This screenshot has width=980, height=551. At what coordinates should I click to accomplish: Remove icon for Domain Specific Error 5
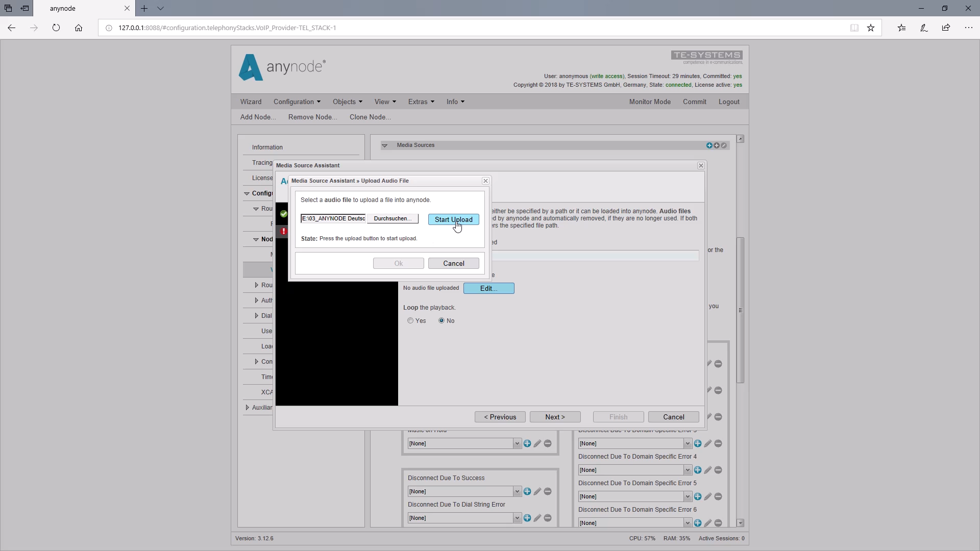pos(718,496)
